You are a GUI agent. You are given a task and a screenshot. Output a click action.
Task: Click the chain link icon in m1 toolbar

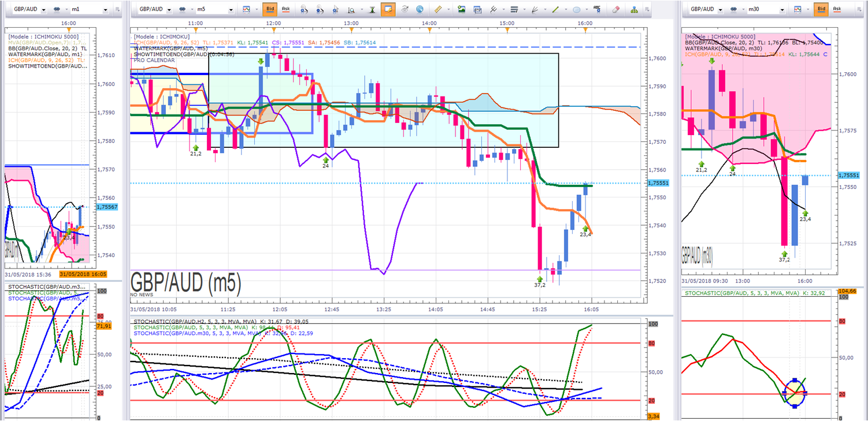(x=57, y=9)
